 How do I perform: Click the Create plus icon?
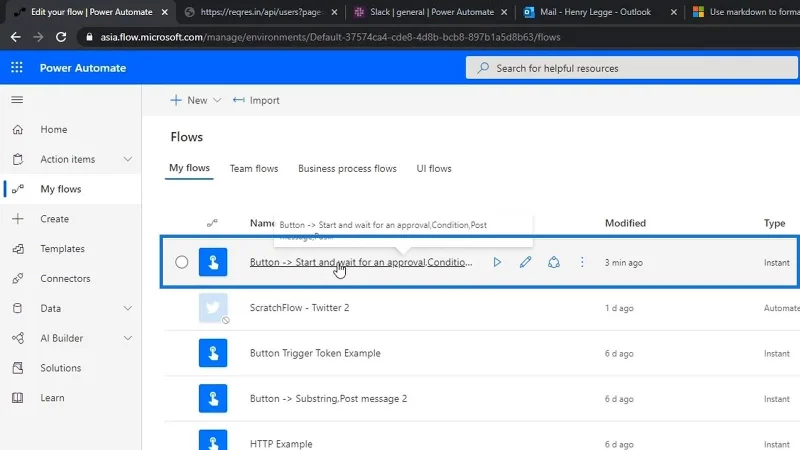[17, 219]
